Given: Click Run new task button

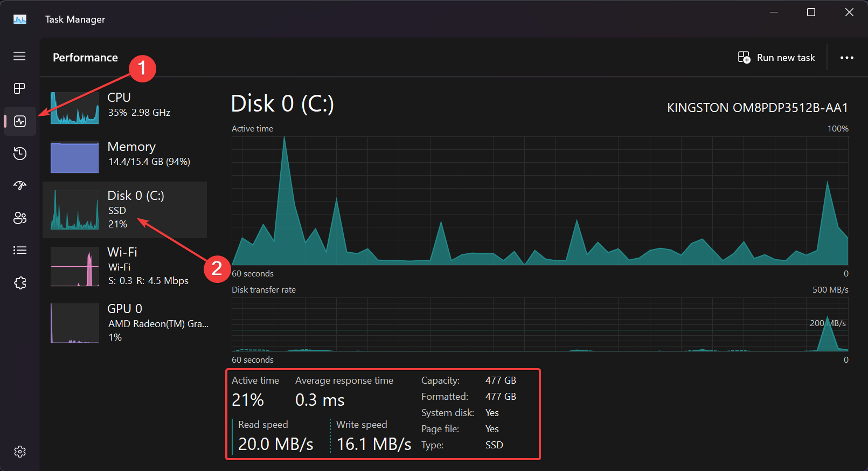Looking at the screenshot, I should (776, 58).
